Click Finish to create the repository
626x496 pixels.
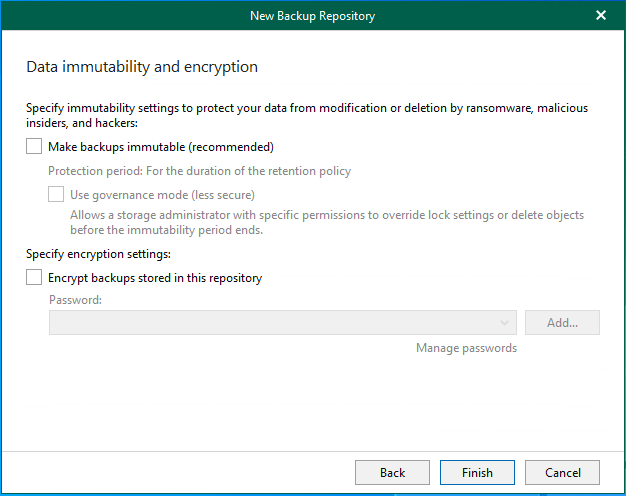(477, 472)
